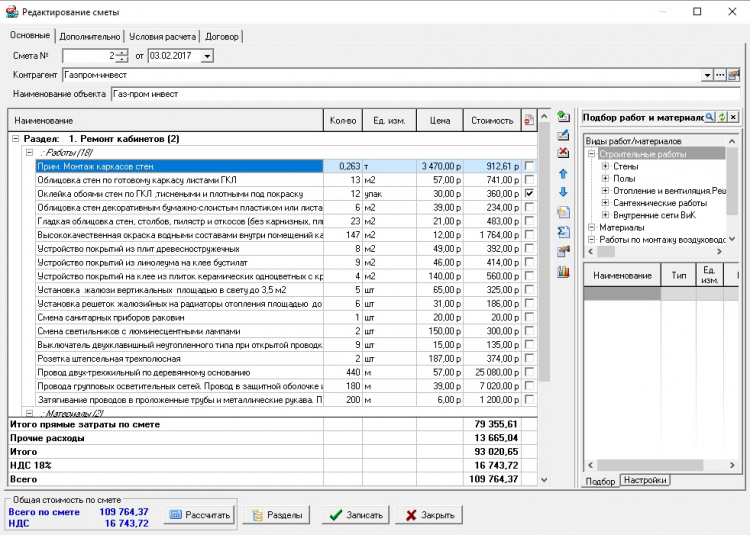Open the Настройки tab at panel bottom

tap(644, 481)
